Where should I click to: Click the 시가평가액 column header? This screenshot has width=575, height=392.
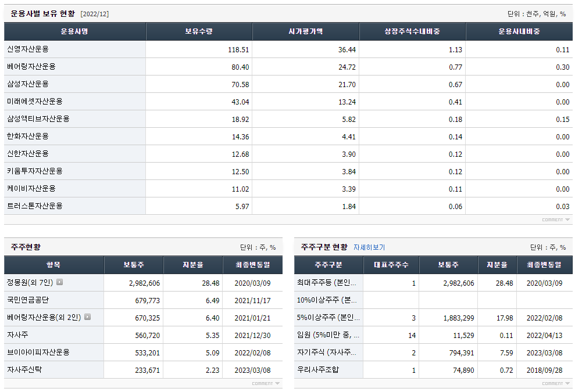[x=306, y=31]
